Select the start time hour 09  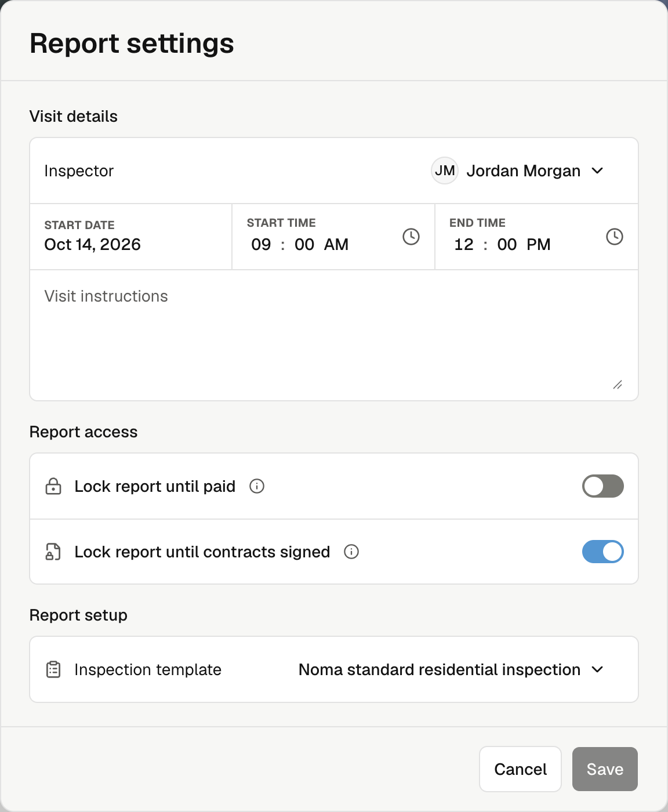(x=261, y=244)
